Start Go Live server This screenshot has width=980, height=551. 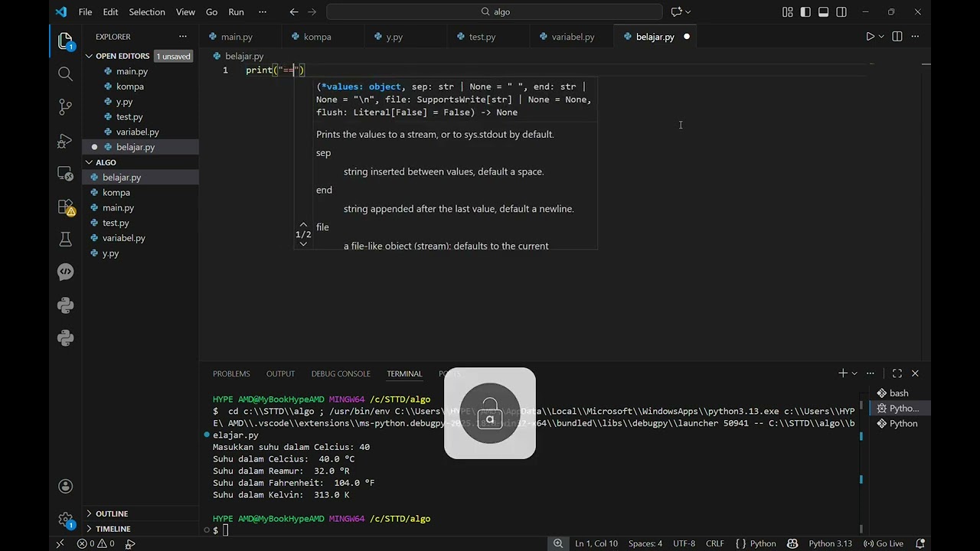(x=882, y=543)
